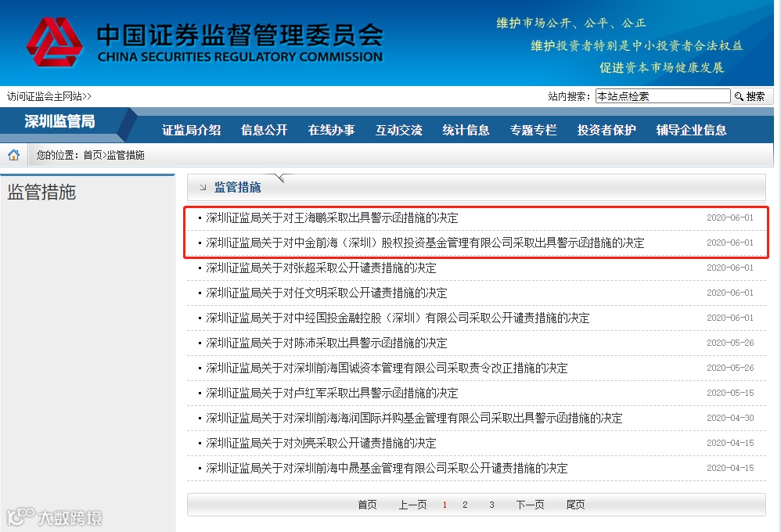Click 尾页 pagination button
This screenshot has width=781, height=532.
575,505
